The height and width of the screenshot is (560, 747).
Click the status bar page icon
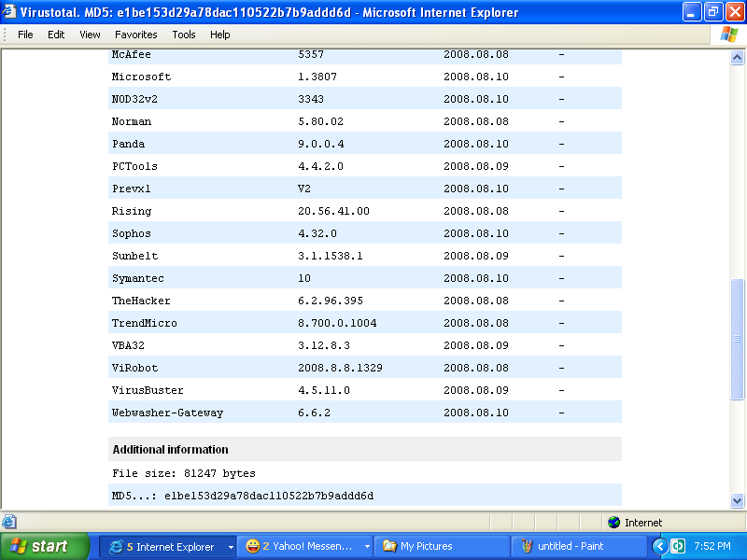9,522
